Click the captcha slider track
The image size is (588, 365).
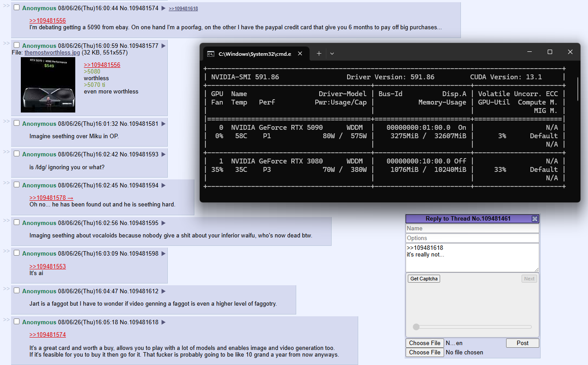pos(472,327)
